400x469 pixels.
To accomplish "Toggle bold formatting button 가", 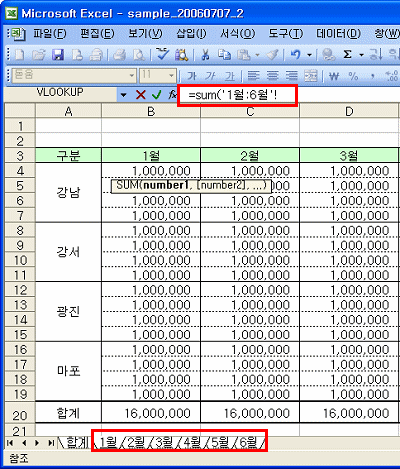I will click(x=191, y=76).
